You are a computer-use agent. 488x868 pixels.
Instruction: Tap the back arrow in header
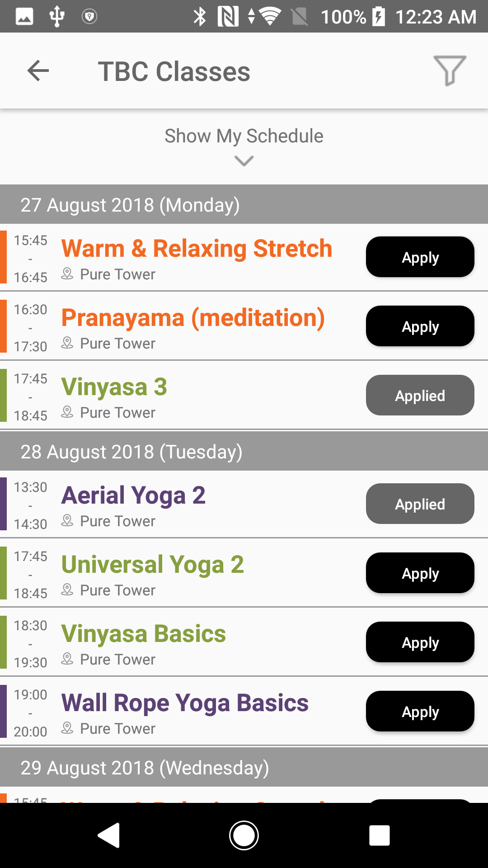38,71
